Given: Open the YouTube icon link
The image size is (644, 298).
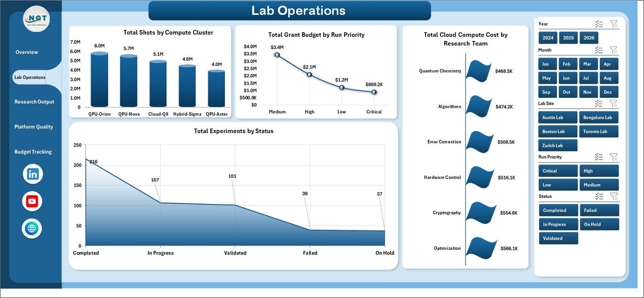Looking at the screenshot, I should coord(32,201).
